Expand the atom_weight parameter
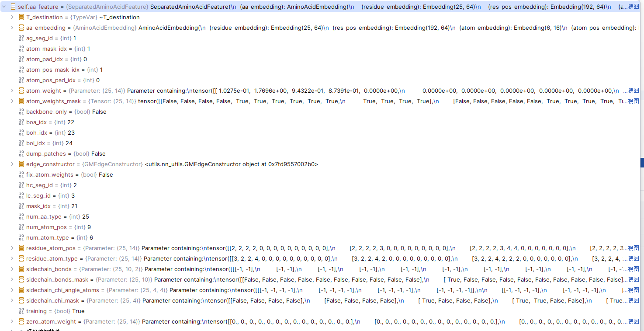The height and width of the screenshot is (331, 644). click(13, 91)
